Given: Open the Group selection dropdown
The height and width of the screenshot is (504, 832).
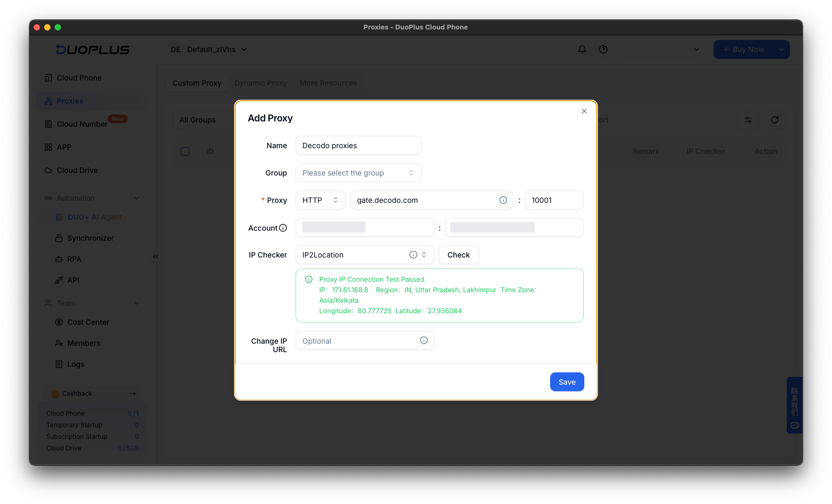Looking at the screenshot, I should click(x=359, y=173).
